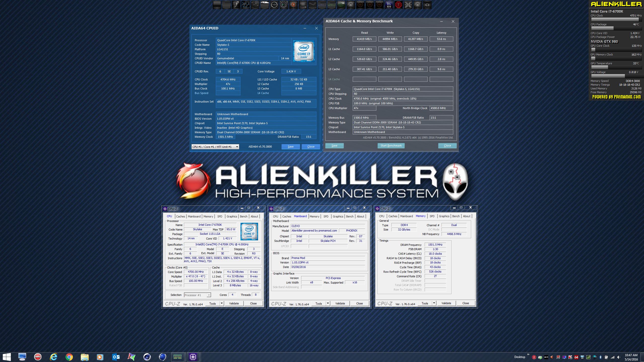Click the Prema Mod BIOS brand value in CPU-Z
This screenshot has width=644, height=362.
pos(328,258)
